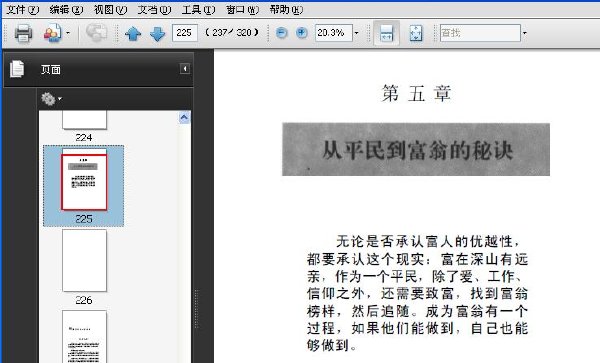Select blank page 226 thumbnail
Screen dimensions: 600x363
(x=84, y=261)
